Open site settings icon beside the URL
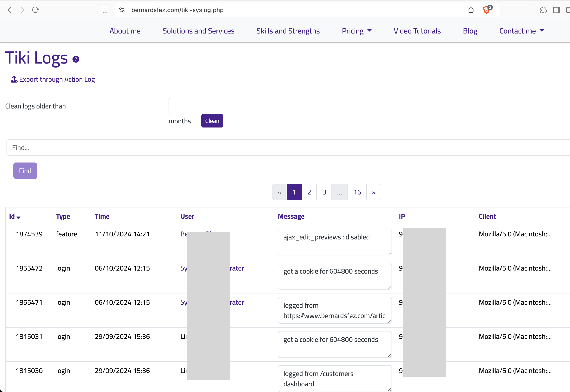Viewport: 570px width, 392px height. 122,10
